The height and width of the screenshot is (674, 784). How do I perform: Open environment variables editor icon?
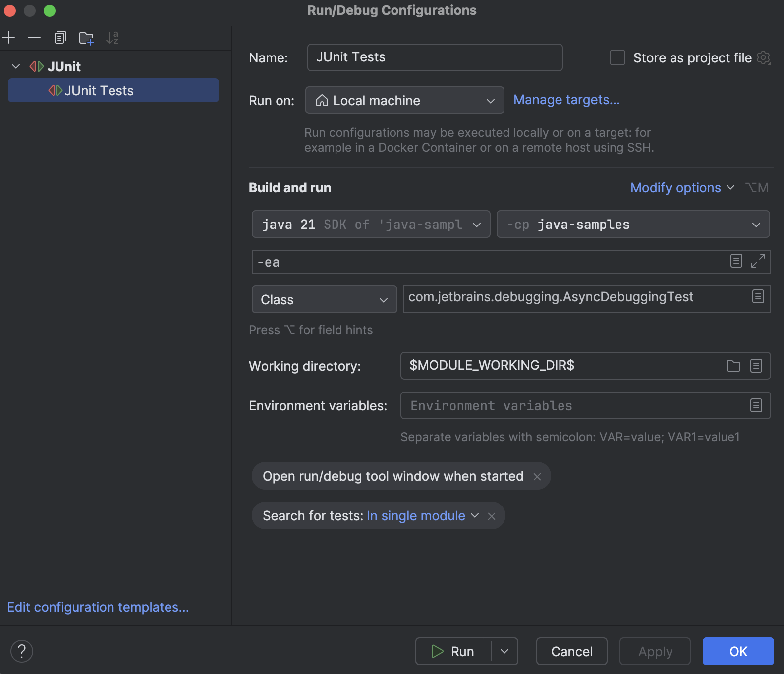[x=756, y=405]
